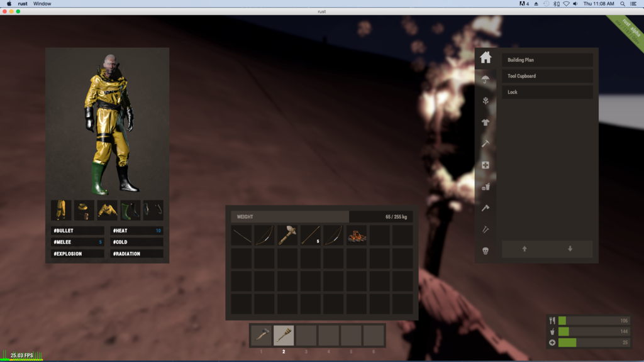Click empty hotbar slot 3
This screenshot has height=362, width=644.
[x=306, y=336]
